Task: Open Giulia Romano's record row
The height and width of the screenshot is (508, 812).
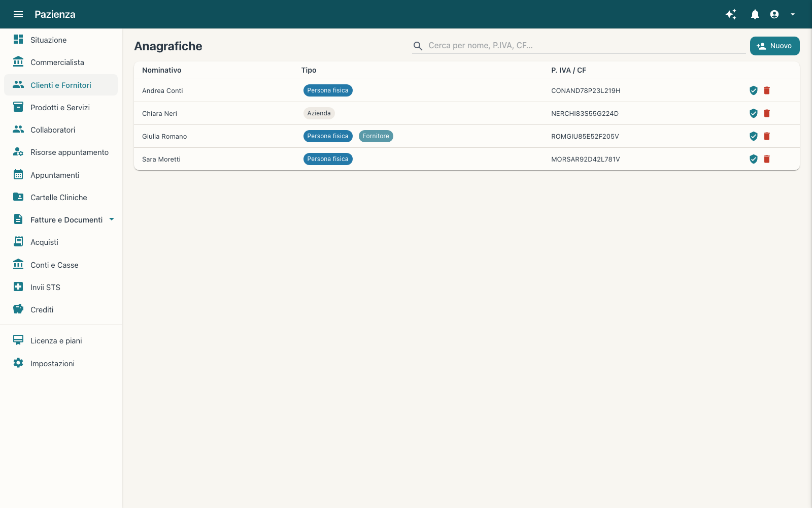Action: (x=467, y=136)
